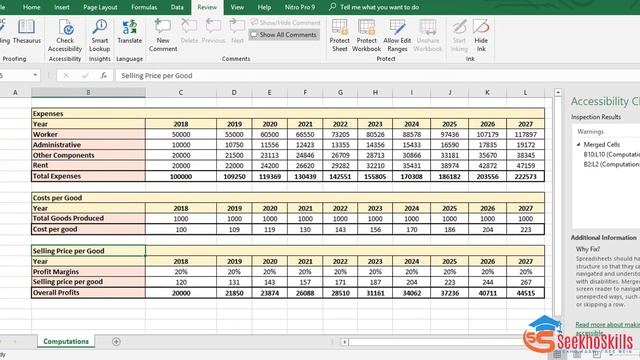Go to Previous comment
640x360 pixels.
213,32
